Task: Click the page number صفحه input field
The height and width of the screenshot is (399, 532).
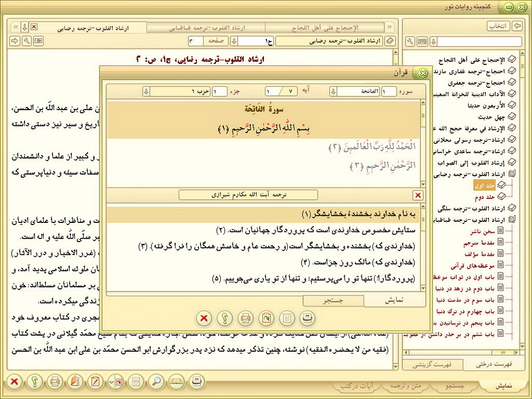Action: (x=196, y=41)
